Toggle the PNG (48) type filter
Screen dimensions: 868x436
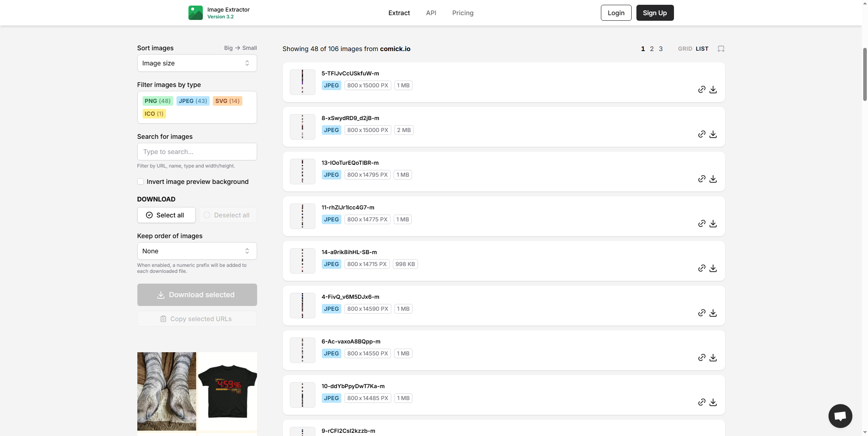pyautogui.click(x=157, y=101)
